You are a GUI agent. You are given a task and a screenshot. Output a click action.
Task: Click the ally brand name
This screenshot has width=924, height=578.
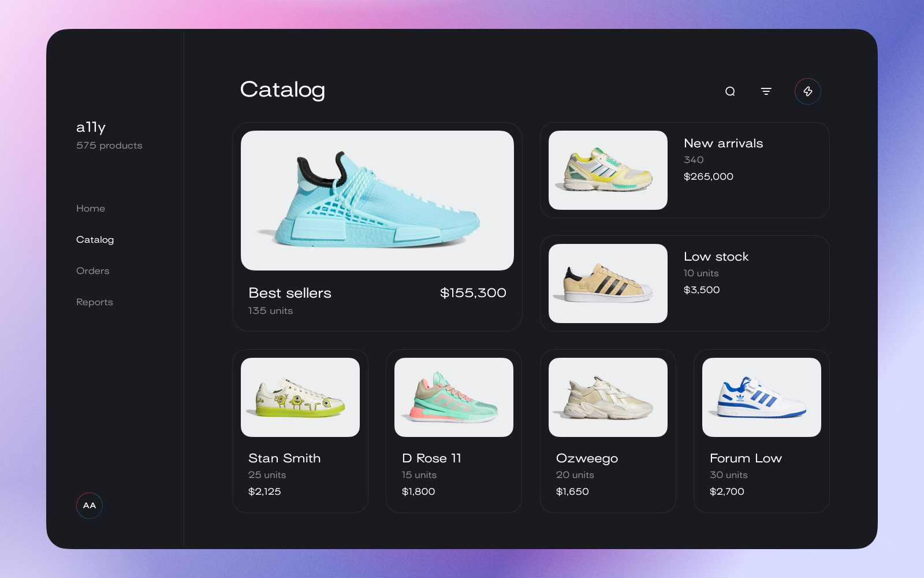pos(91,127)
